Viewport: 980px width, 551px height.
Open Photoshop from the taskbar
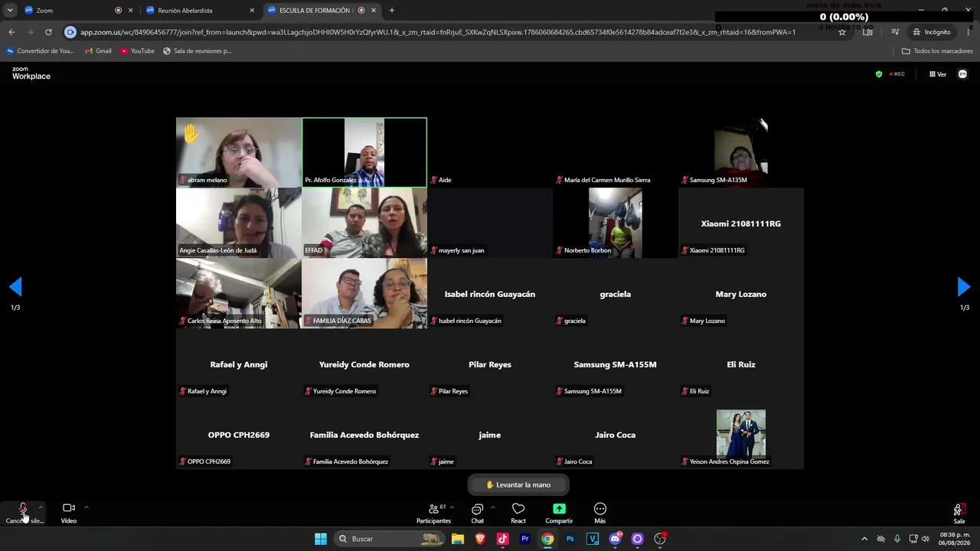click(570, 539)
